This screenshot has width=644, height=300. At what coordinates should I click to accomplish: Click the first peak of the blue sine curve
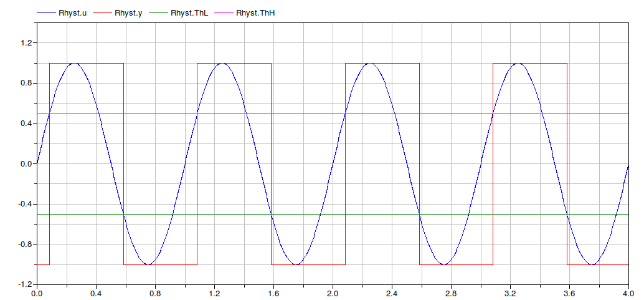74,63
